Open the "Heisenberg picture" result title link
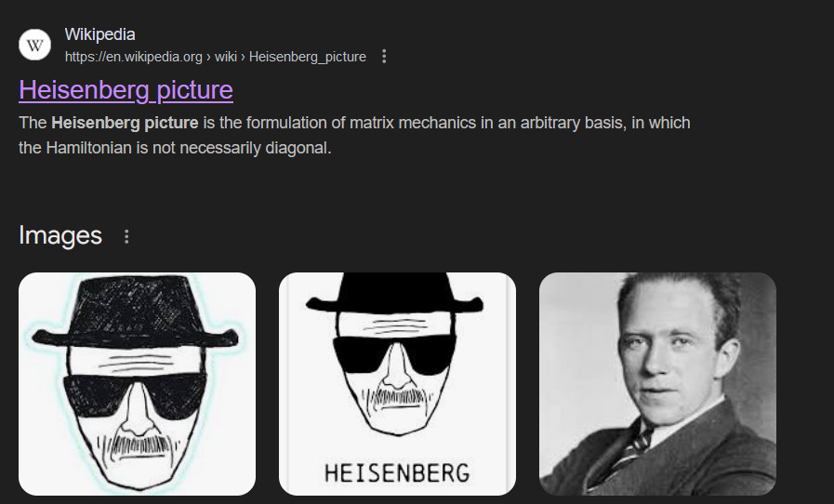This screenshot has width=834, height=504. click(x=126, y=90)
